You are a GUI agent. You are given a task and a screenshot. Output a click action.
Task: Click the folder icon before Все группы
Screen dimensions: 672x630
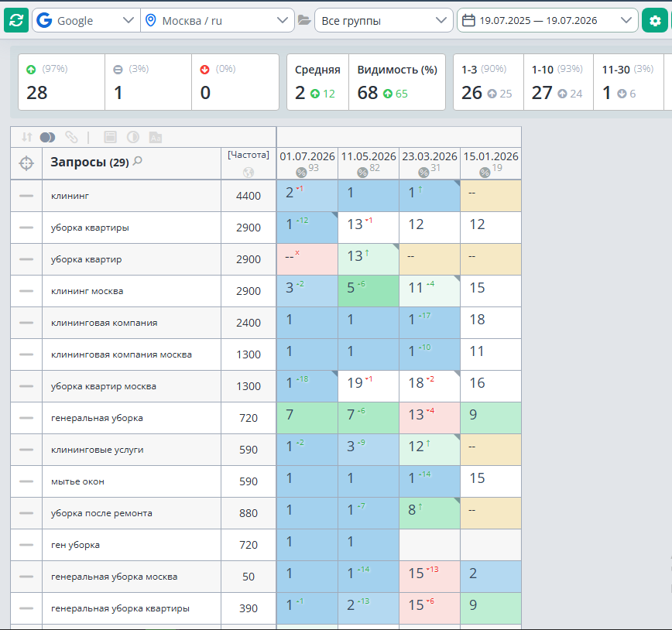point(303,20)
